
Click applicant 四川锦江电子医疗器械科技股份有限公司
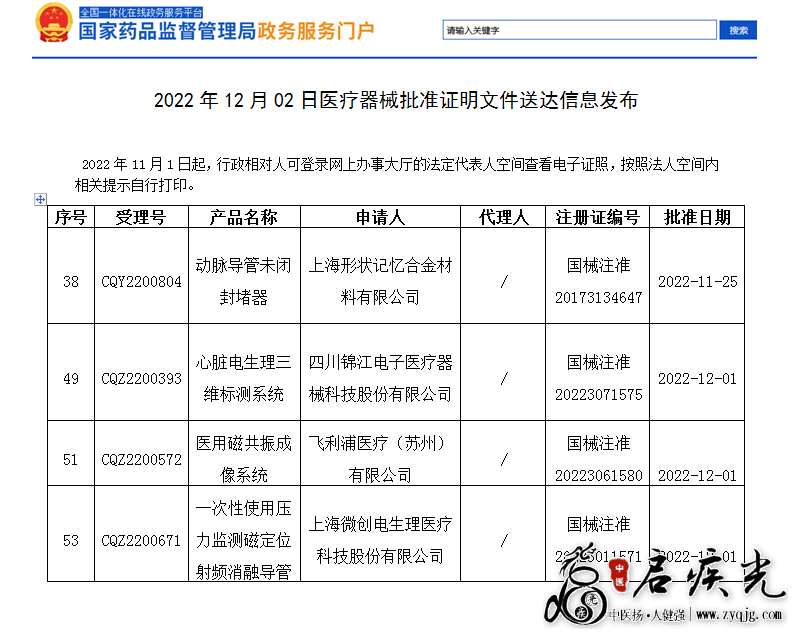380,378
